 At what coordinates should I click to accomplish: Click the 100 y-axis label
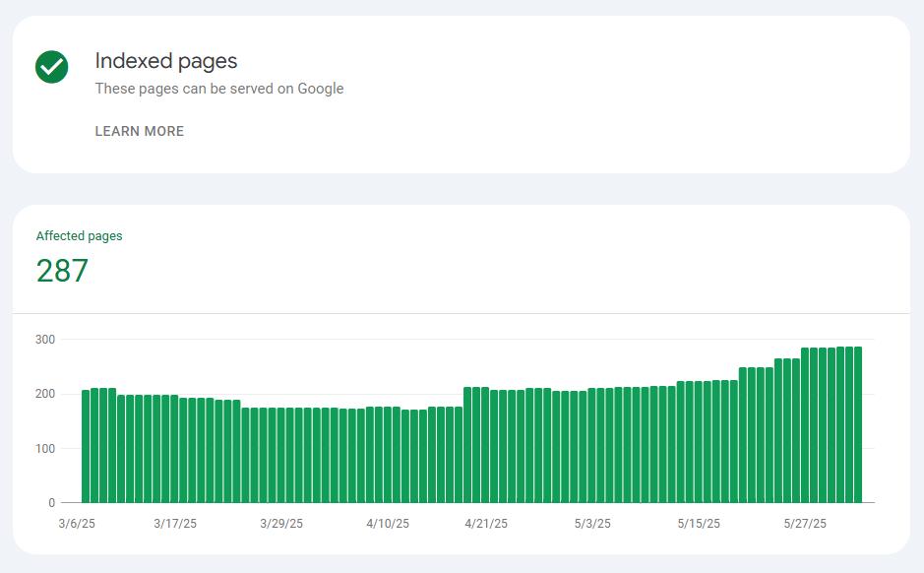(x=45, y=449)
